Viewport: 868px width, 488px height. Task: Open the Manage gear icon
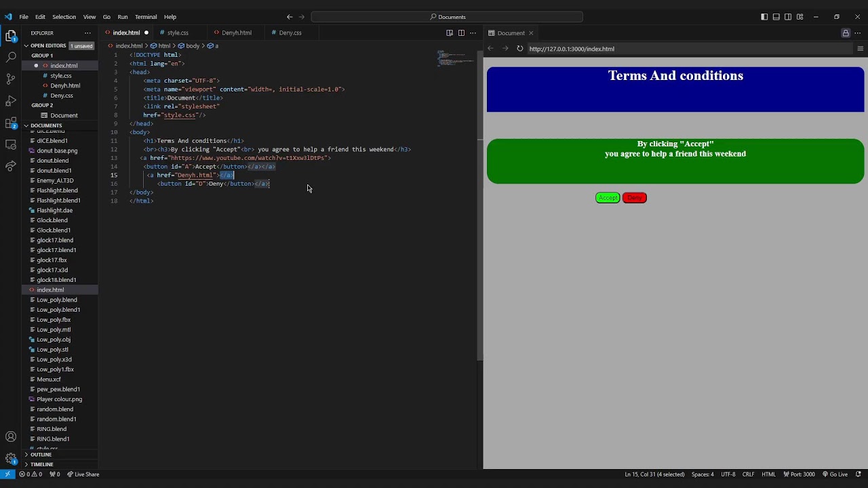(x=11, y=459)
